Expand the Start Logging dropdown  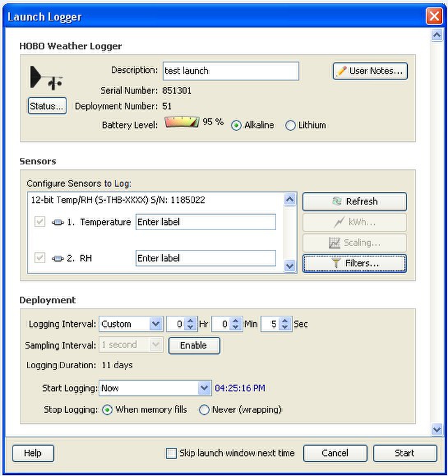click(204, 388)
